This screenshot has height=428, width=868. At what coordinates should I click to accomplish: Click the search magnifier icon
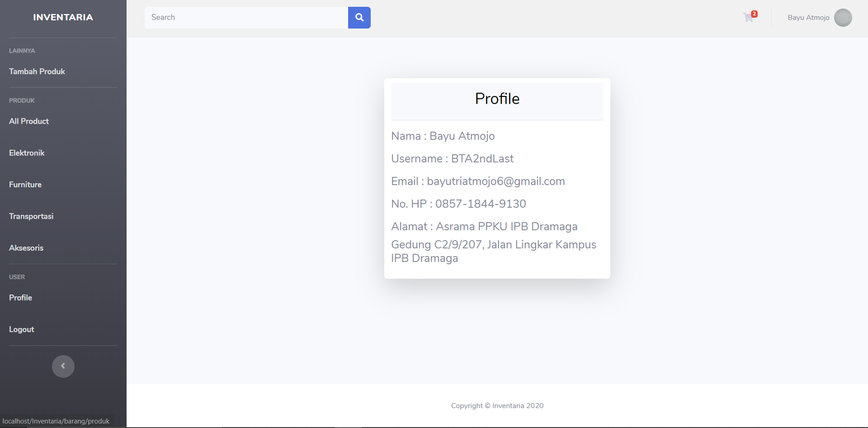point(359,17)
